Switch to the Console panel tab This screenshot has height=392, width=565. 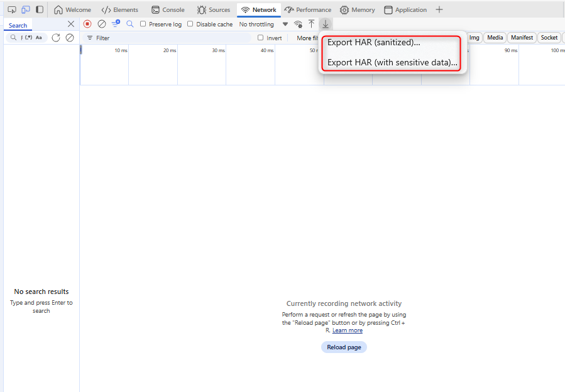pyautogui.click(x=167, y=9)
